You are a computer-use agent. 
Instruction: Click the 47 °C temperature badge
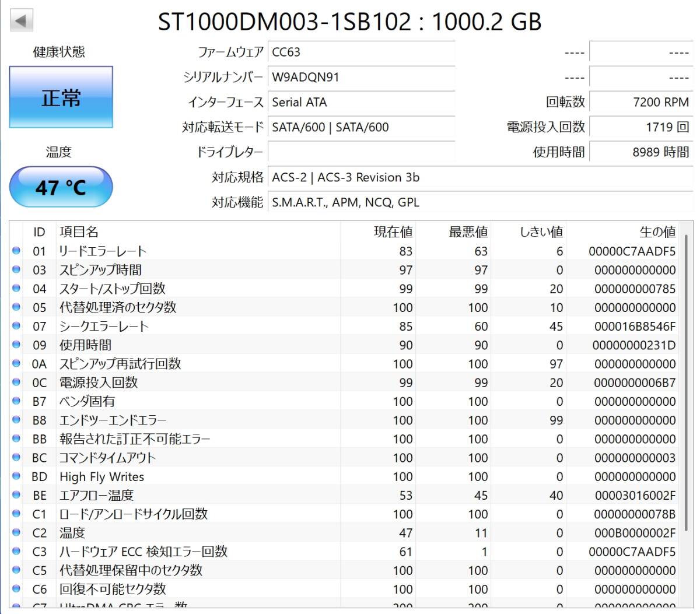pyautogui.click(x=60, y=187)
